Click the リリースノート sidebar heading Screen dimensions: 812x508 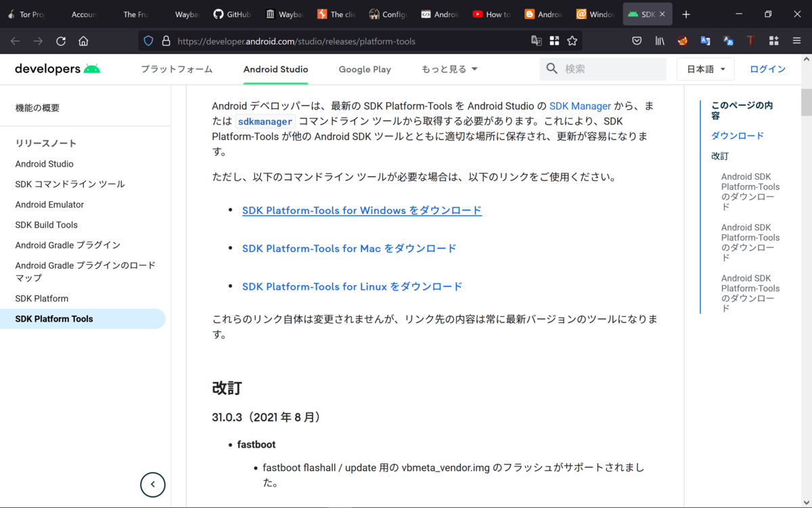[x=46, y=144]
